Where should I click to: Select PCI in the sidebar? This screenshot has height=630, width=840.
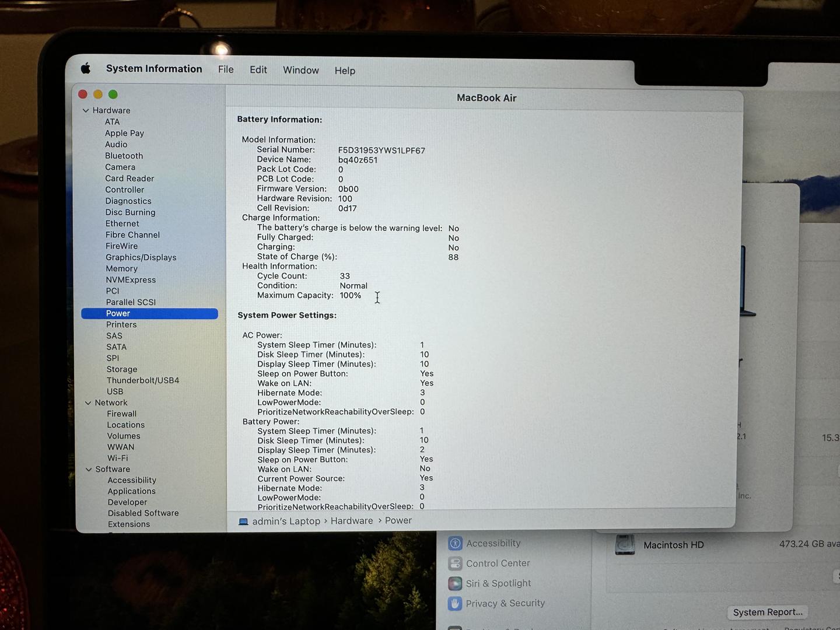[x=113, y=290]
